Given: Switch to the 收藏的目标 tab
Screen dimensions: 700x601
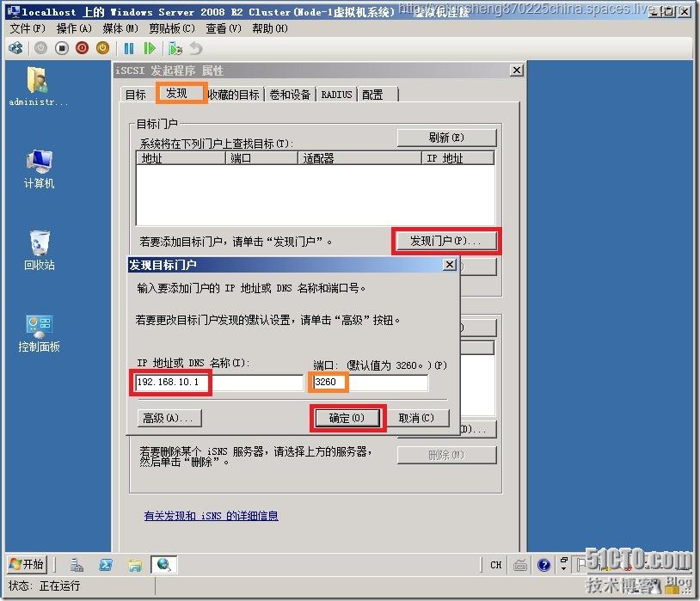Looking at the screenshot, I should 234,95.
